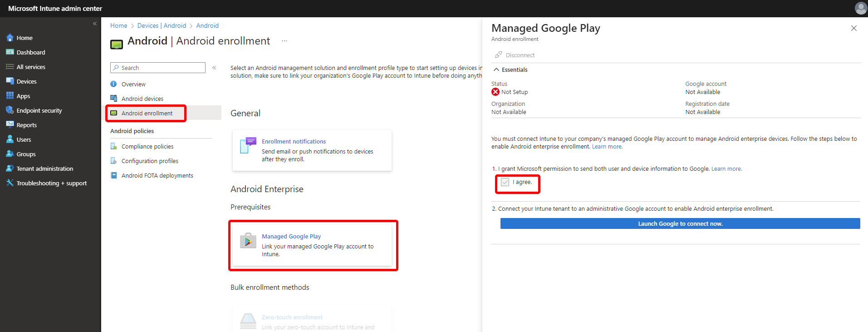
Task: Click the Tenant administration icon
Action: tap(10, 168)
